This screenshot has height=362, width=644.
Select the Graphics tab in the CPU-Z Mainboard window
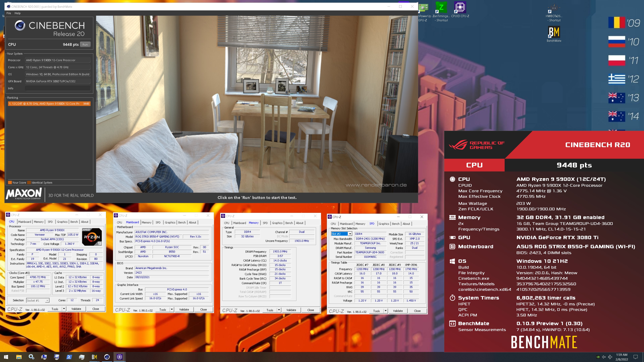pyautogui.click(x=170, y=222)
